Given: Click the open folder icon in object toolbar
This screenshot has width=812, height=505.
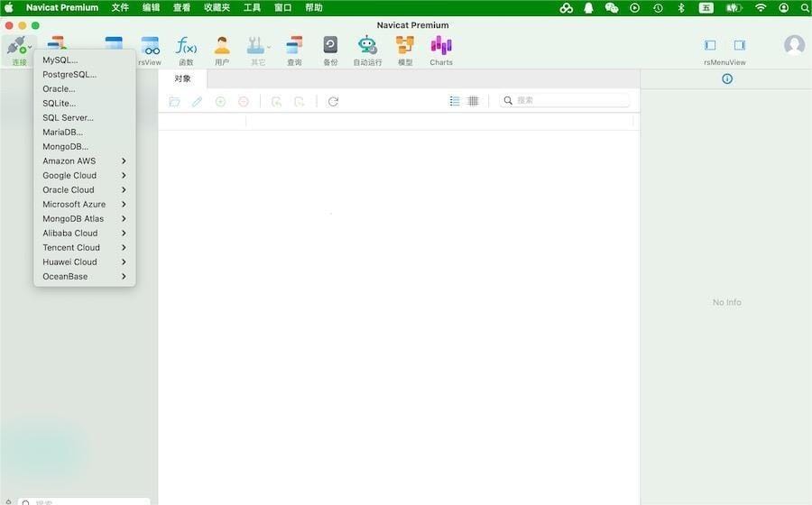Looking at the screenshot, I should click(x=174, y=101).
